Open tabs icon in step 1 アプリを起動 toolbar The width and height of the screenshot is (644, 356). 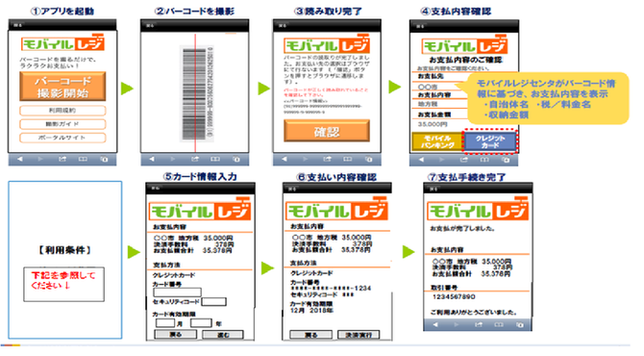click(x=104, y=159)
